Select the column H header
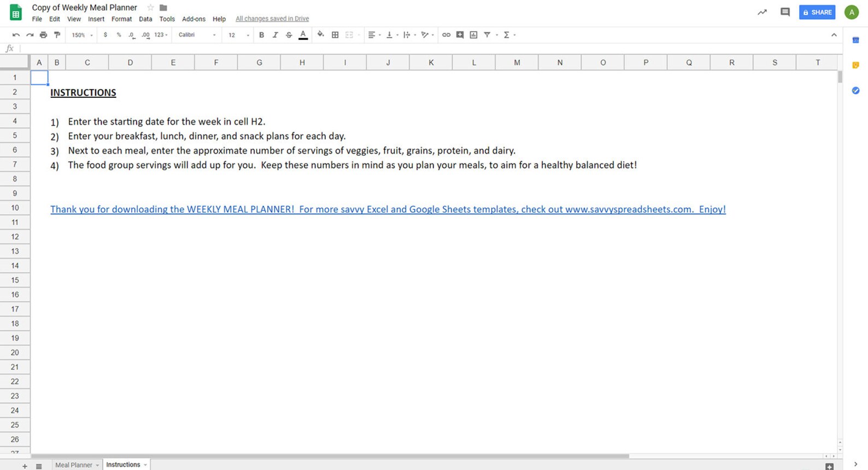Image resolution: width=868 pixels, height=470 pixels. pos(302,62)
